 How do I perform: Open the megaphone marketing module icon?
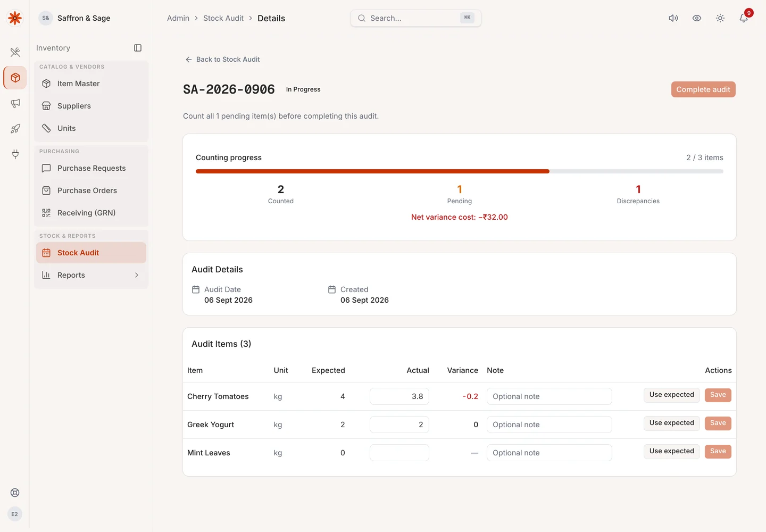point(15,103)
